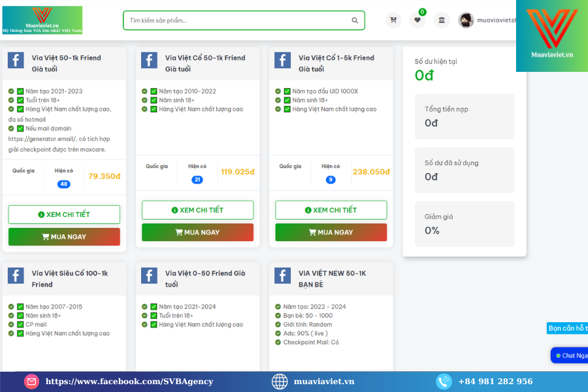Viewport: 588px width, 392px height.
Task: Click the wishlist counter badge 0
Action: point(422,12)
